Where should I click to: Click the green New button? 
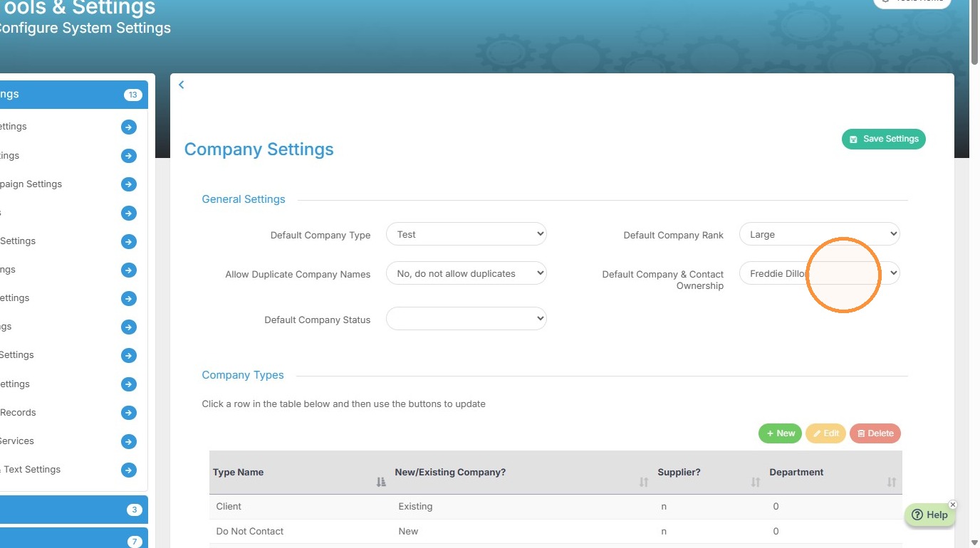(781, 433)
